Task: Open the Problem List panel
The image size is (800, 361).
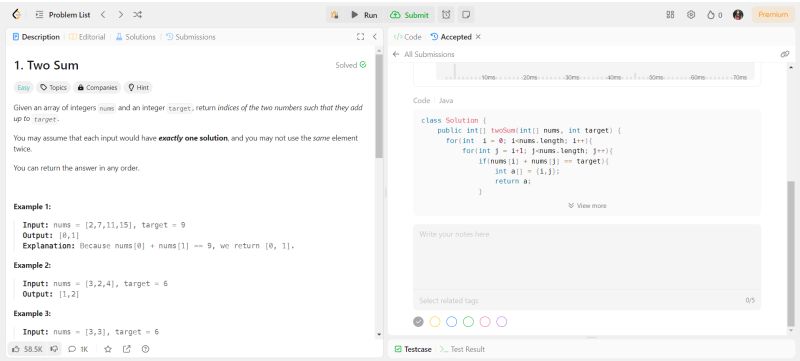Action: pyautogui.click(x=63, y=15)
